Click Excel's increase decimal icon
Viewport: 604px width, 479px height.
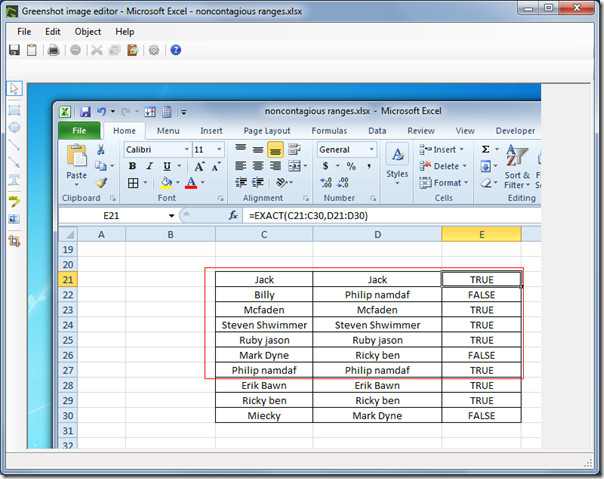click(326, 182)
